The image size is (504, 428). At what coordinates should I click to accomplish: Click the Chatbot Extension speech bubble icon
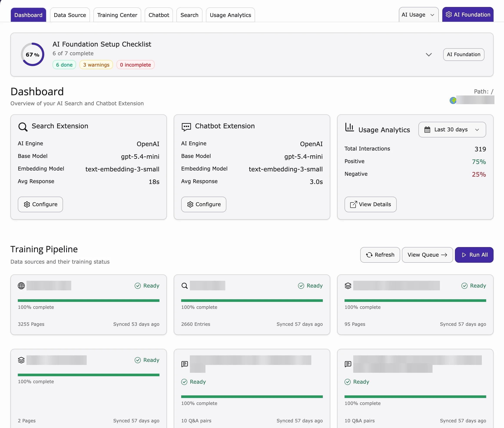[186, 127]
